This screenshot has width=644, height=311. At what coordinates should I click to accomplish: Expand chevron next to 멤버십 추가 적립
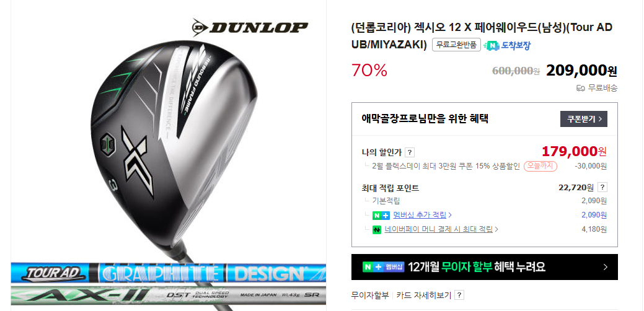click(450, 215)
